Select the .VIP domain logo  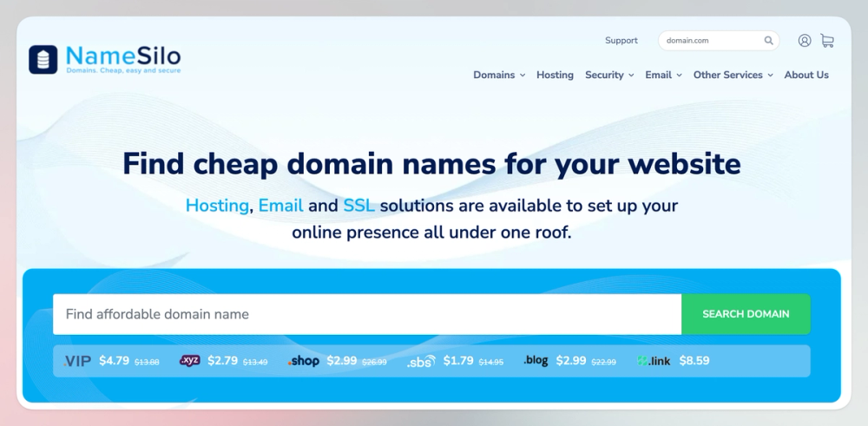tap(77, 361)
